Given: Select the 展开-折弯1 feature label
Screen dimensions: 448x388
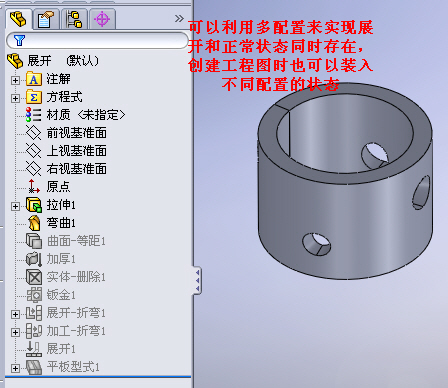Looking at the screenshot, I should 76,313.
